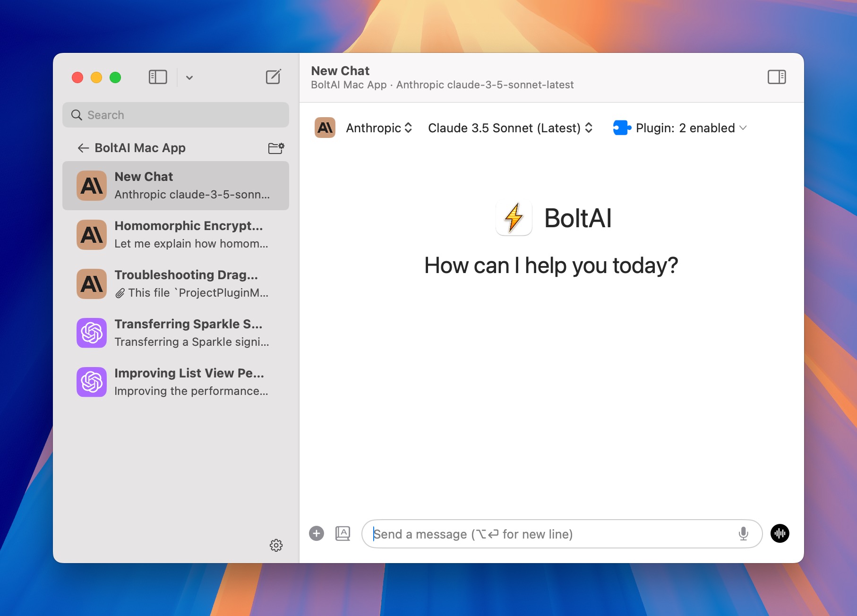Go back from BoltAI Mac App project
This screenshot has width=857, height=616.
(83, 148)
